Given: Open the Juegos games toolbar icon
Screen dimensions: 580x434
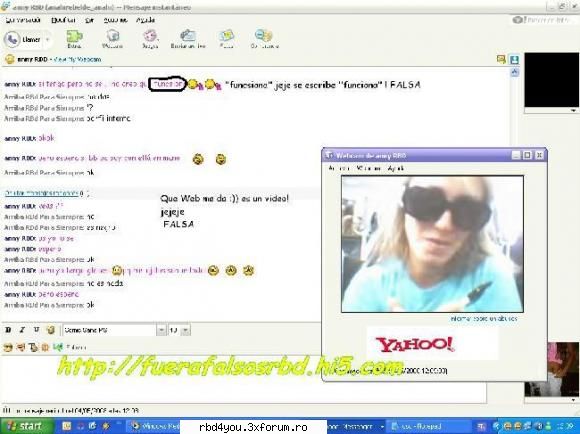Looking at the screenshot, I should 150,39.
